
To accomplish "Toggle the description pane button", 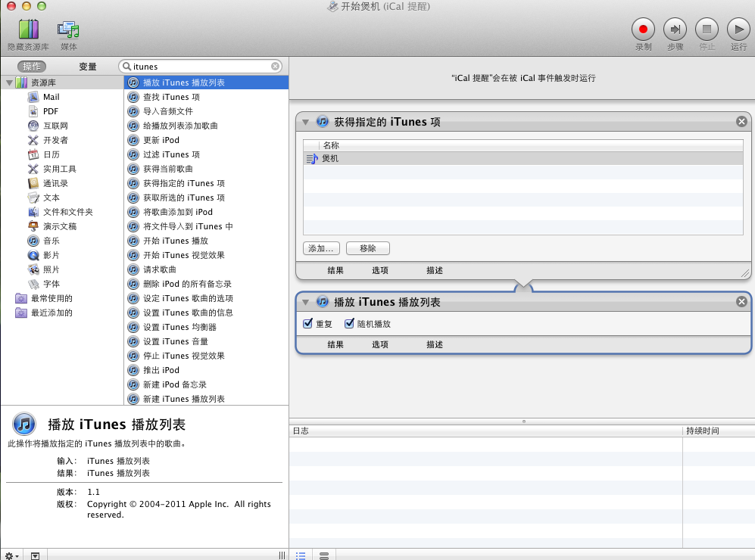I will [x=35, y=555].
